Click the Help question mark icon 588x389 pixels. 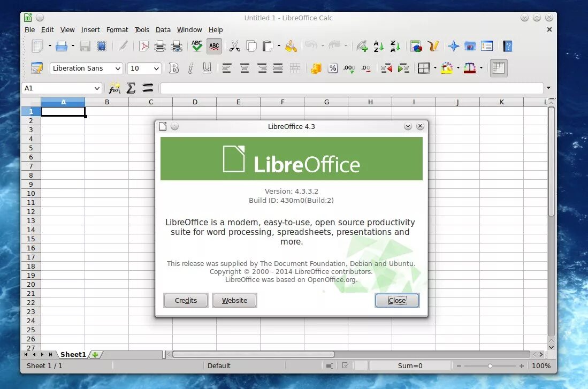tap(507, 46)
